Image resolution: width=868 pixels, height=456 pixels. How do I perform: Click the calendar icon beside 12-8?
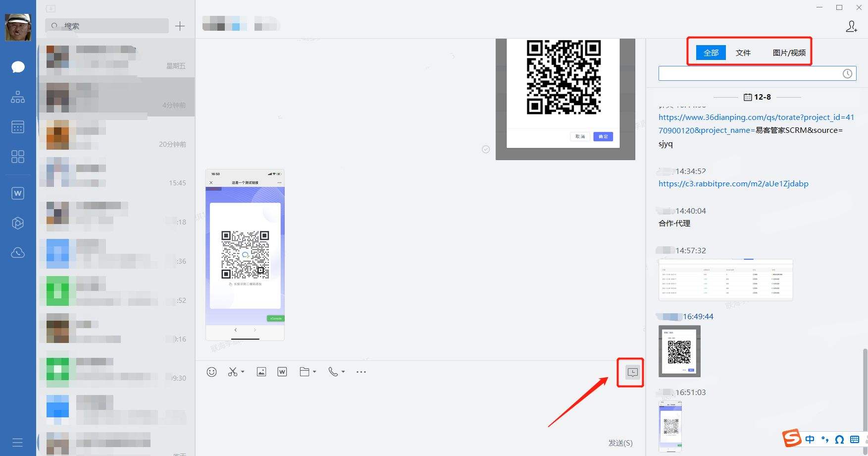pos(748,97)
